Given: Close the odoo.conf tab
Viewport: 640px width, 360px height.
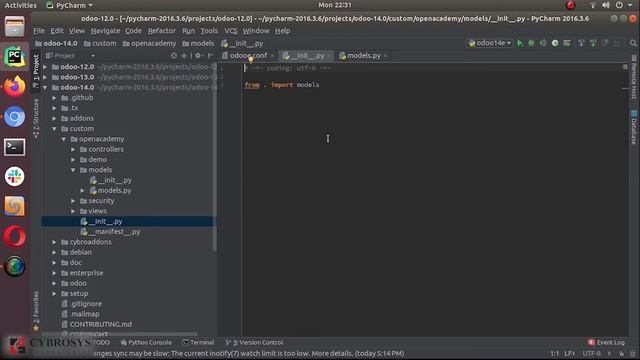Looking at the screenshot, I should coord(272,56).
